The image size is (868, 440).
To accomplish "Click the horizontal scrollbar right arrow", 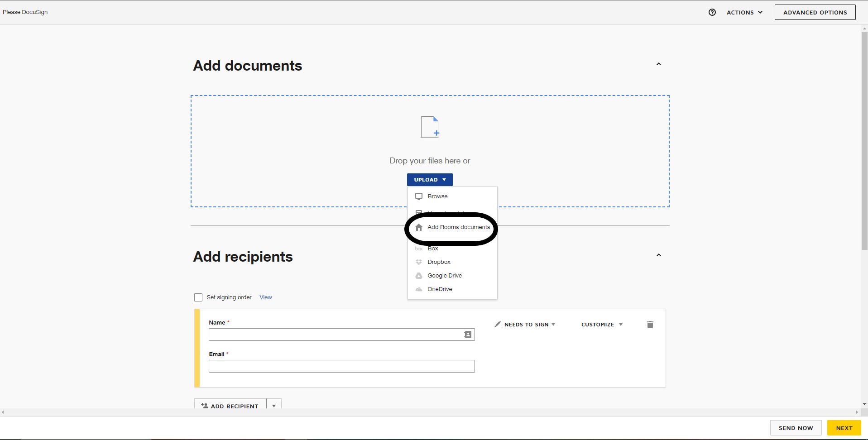I will [857, 412].
